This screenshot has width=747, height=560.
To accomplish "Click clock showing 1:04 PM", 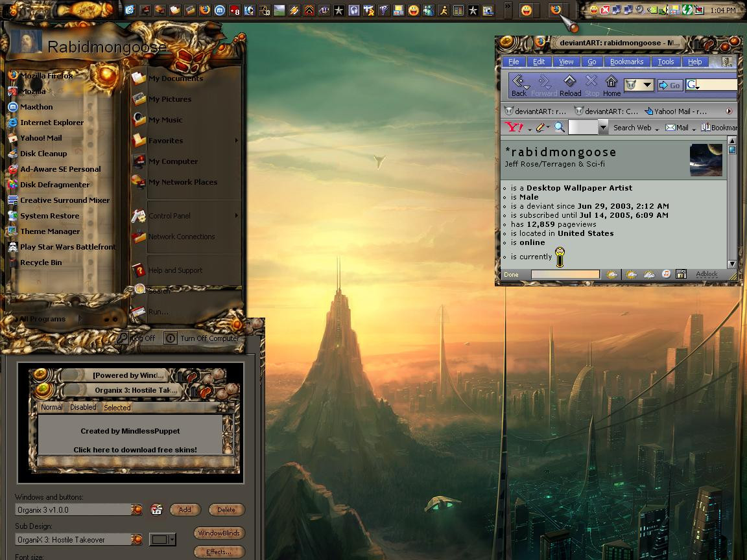I will (x=722, y=10).
